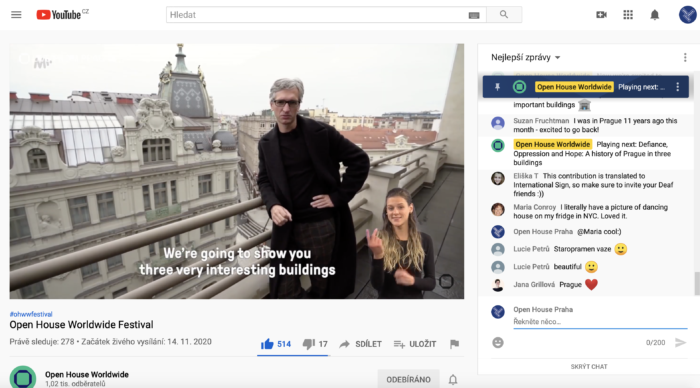Click Jana Grillová's avatar in chat

[x=498, y=285]
